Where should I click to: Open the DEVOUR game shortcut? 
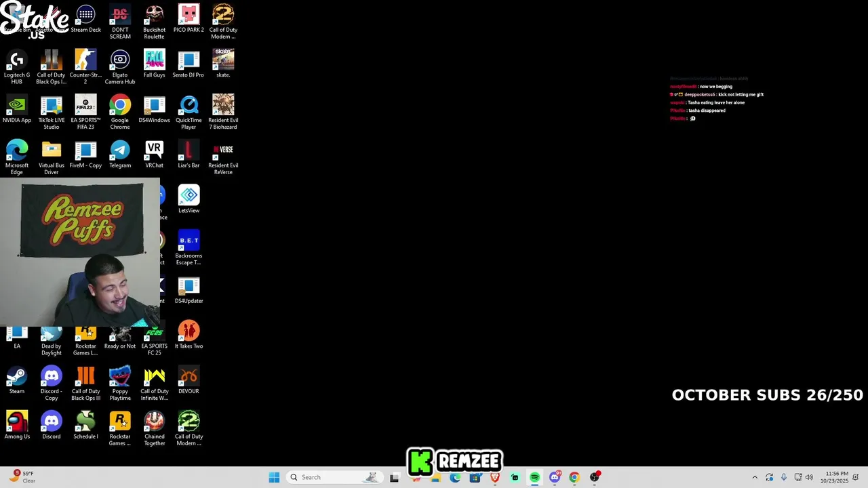pos(189,381)
